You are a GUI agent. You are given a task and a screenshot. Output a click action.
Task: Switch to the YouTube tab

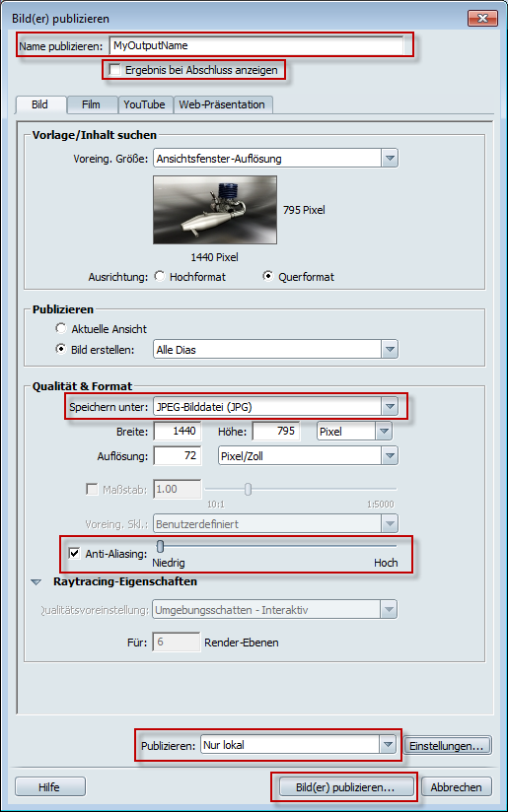pos(145,104)
